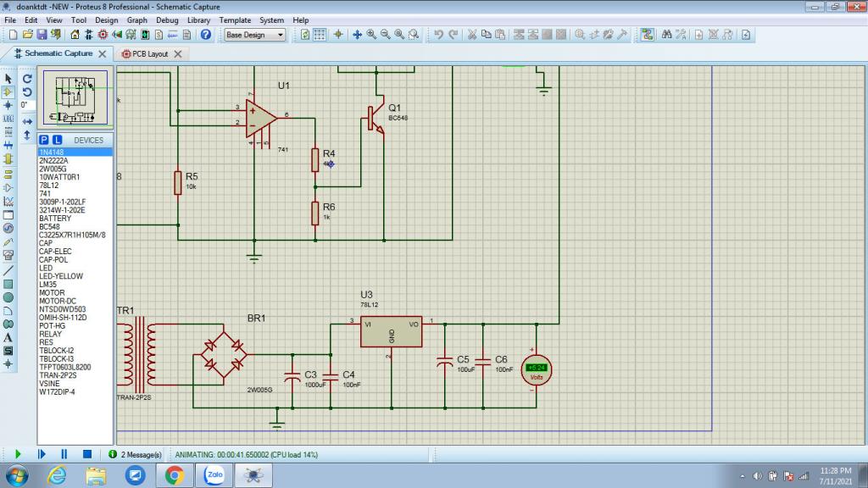The width and height of the screenshot is (868, 488).
Task: Toggle the grid display icon
Action: tap(320, 35)
